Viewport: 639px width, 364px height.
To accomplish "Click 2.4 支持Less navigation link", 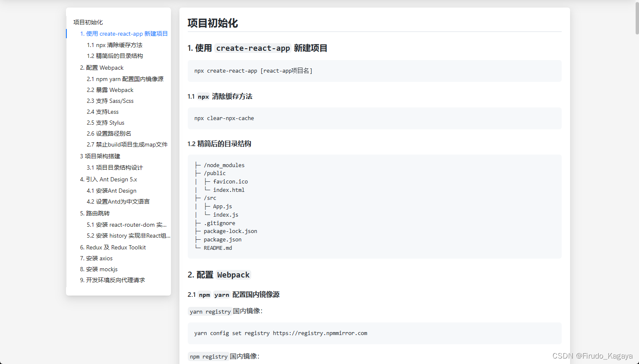I will pos(103,112).
